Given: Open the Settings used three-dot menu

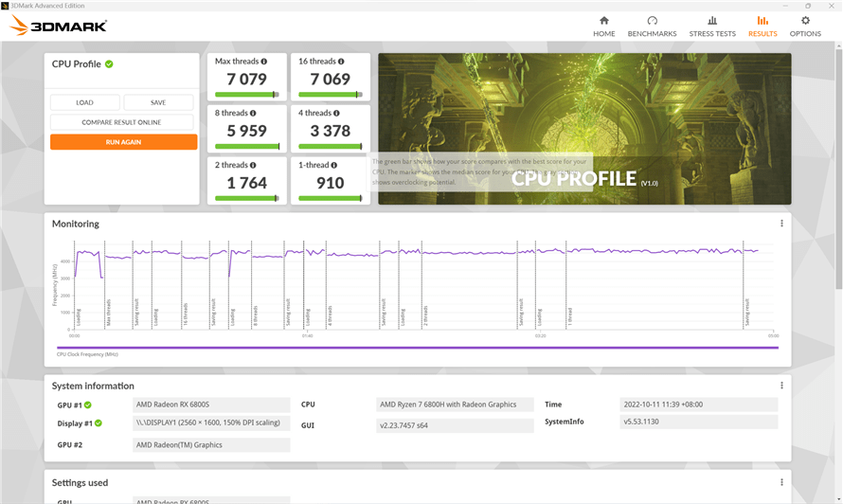Looking at the screenshot, I should (x=781, y=482).
